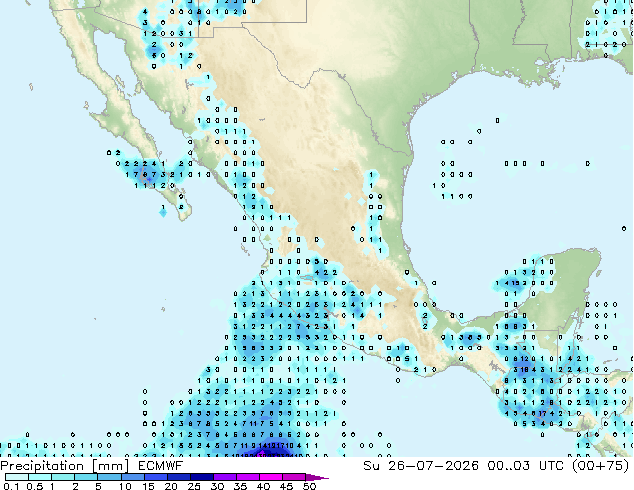
Task: Click the "(00+75)" forecast offset text
Action: tap(601, 466)
